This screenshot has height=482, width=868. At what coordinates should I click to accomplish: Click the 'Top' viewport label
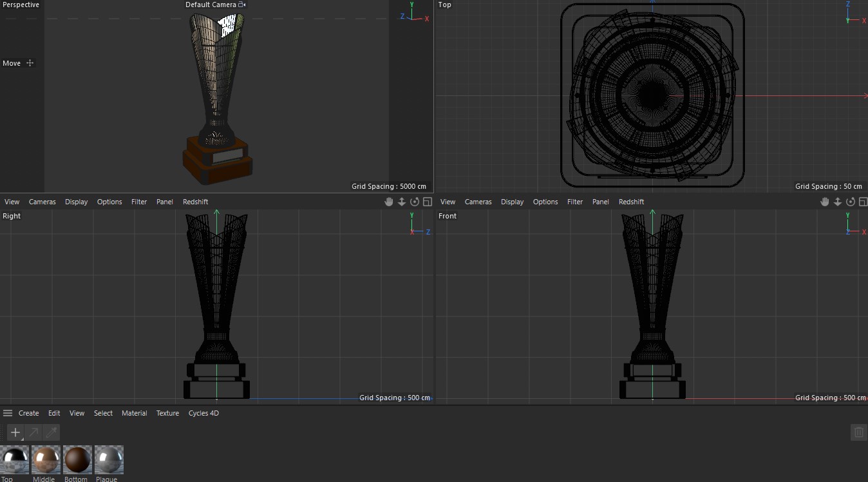click(x=445, y=5)
